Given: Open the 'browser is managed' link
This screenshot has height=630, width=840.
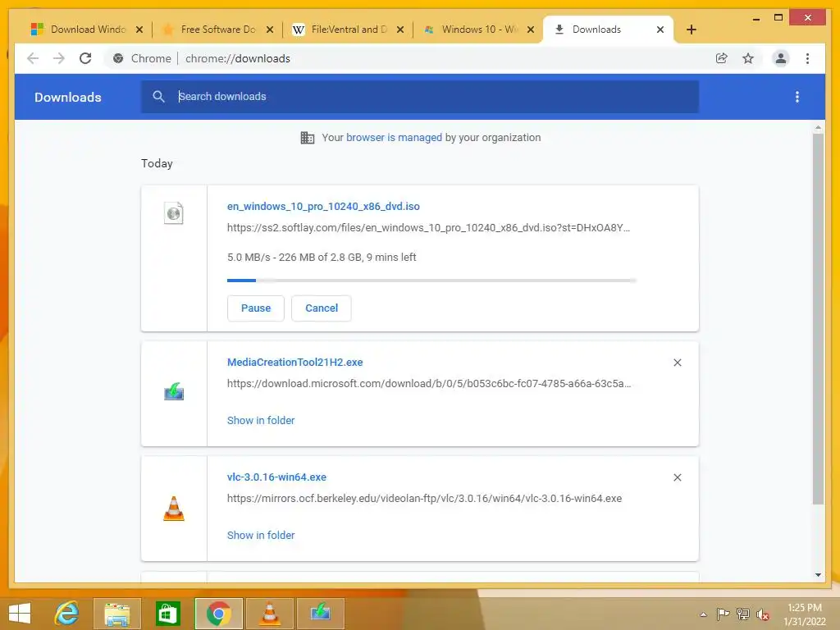Looking at the screenshot, I should pyautogui.click(x=394, y=137).
